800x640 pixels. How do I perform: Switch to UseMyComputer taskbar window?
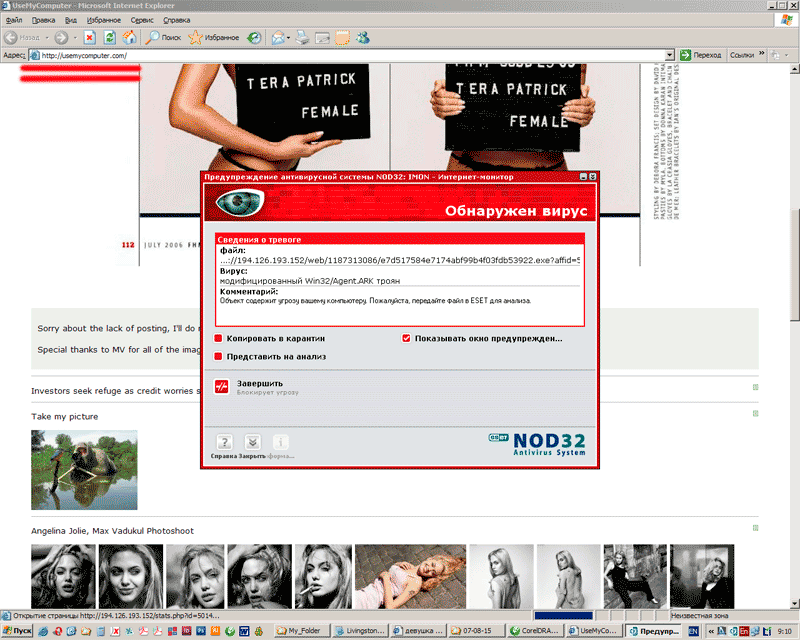pos(595,631)
